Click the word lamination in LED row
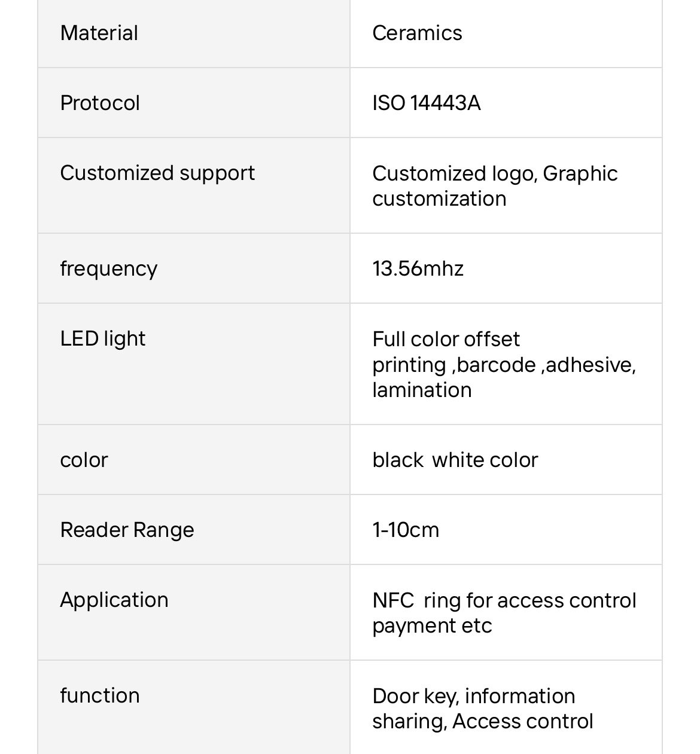Viewport: 700px width, 754px height. pos(422,390)
